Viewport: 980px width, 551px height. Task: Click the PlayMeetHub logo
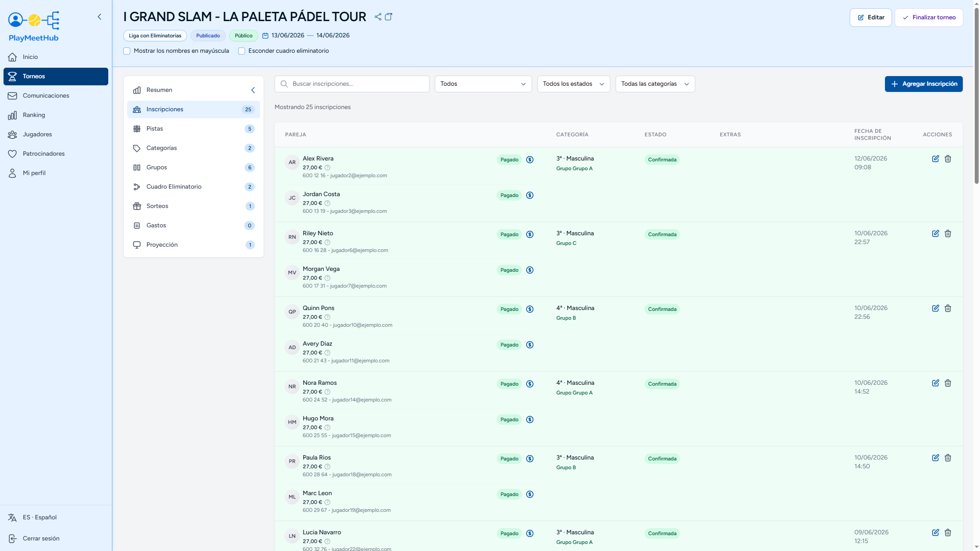tap(33, 26)
